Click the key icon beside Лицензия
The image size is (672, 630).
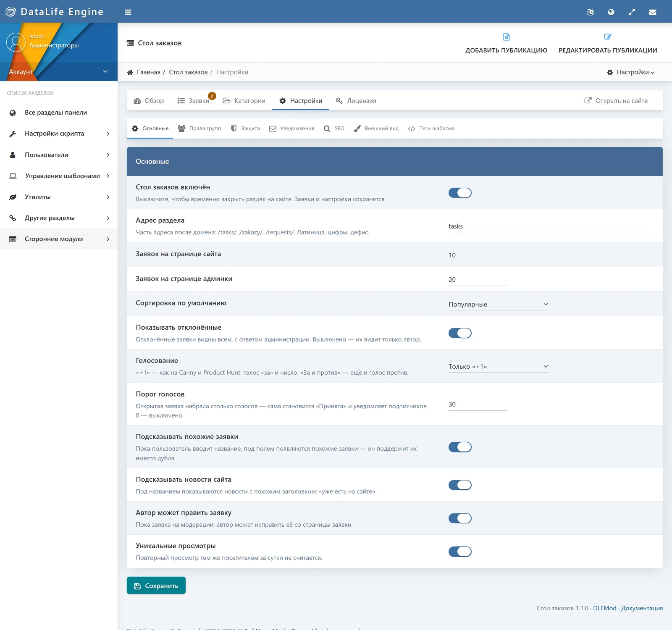[339, 101]
